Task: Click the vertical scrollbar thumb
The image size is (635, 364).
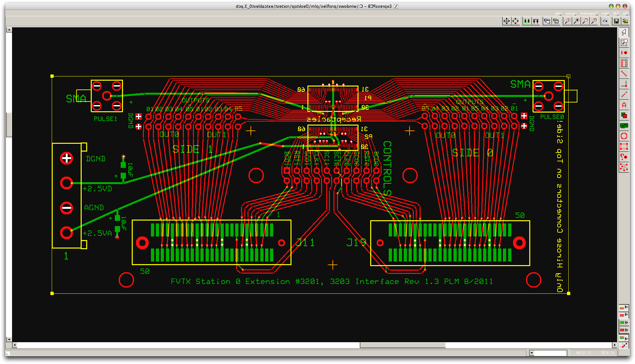Action: [9, 125]
